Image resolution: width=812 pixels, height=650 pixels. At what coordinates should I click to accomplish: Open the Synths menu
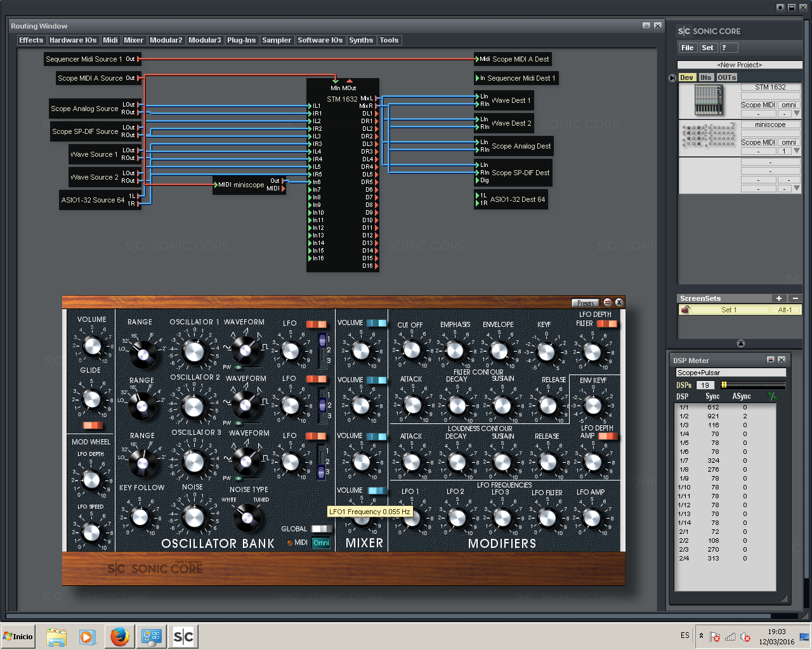point(361,40)
